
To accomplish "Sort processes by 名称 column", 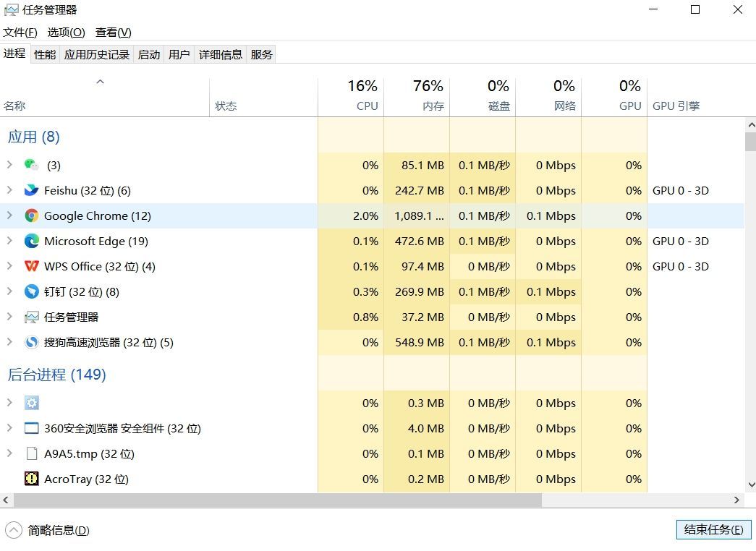I will point(105,97).
